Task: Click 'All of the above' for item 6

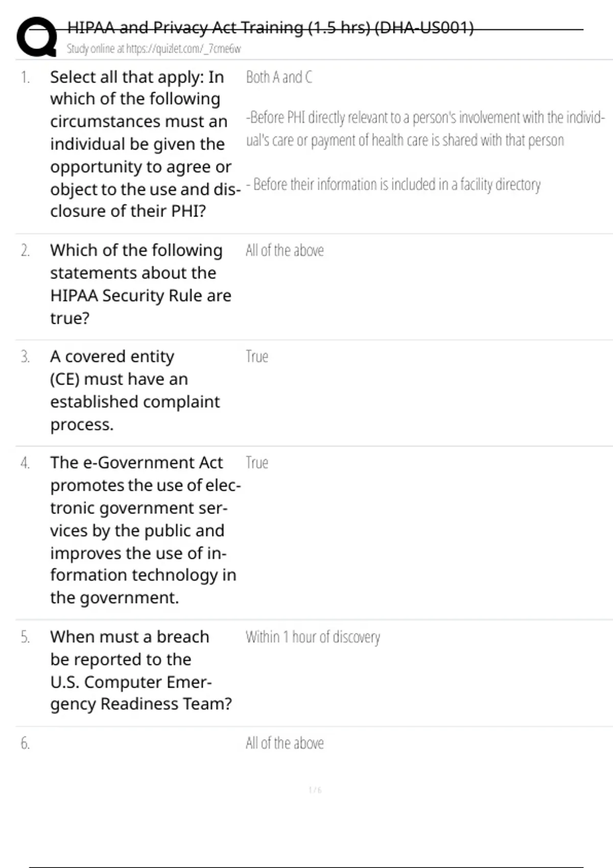Action: pyautogui.click(x=285, y=743)
